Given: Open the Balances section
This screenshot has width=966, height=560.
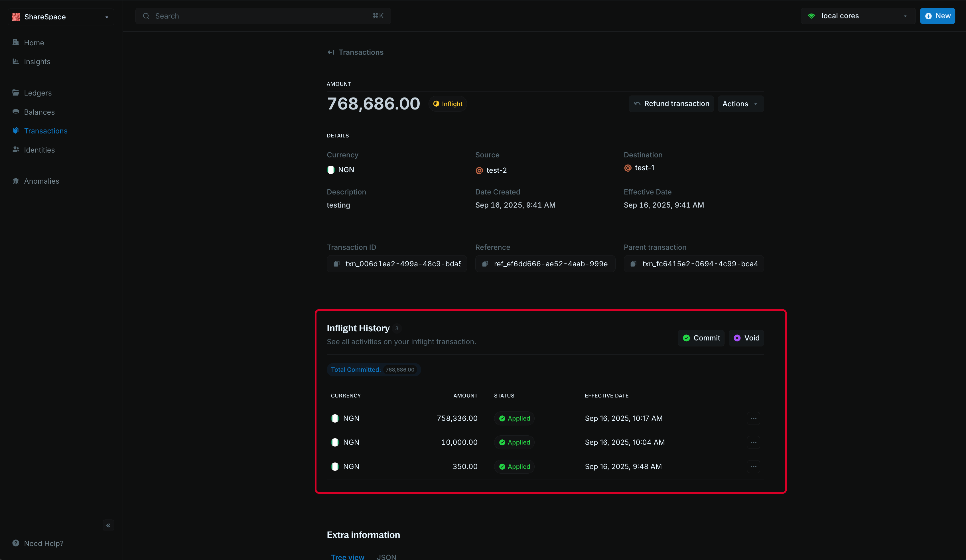Looking at the screenshot, I should click(39, 112).
